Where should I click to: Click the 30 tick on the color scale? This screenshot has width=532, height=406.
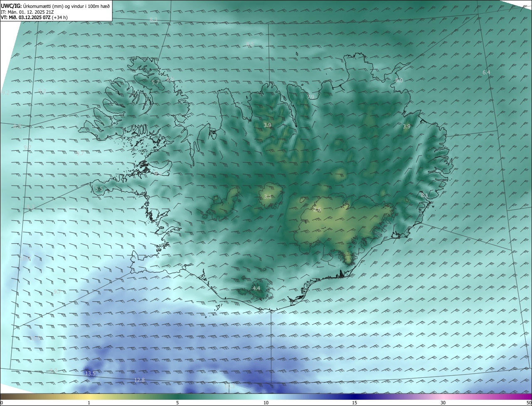tap(443, 403)
